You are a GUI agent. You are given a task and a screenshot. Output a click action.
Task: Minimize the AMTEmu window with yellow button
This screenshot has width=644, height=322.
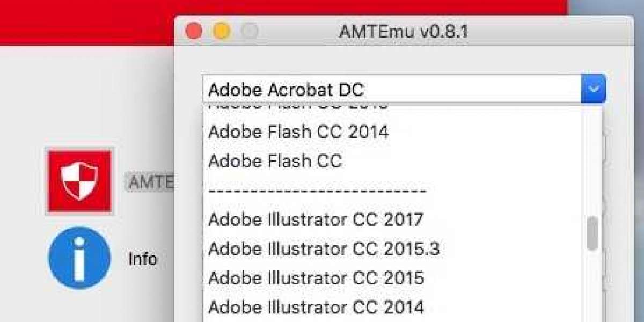221,31
